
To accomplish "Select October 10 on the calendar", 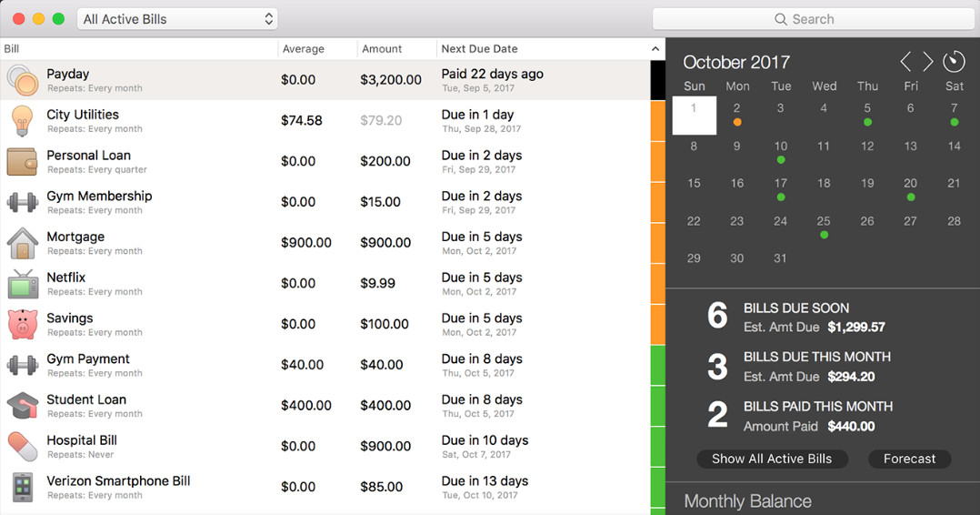I will [x=781, y=151].
